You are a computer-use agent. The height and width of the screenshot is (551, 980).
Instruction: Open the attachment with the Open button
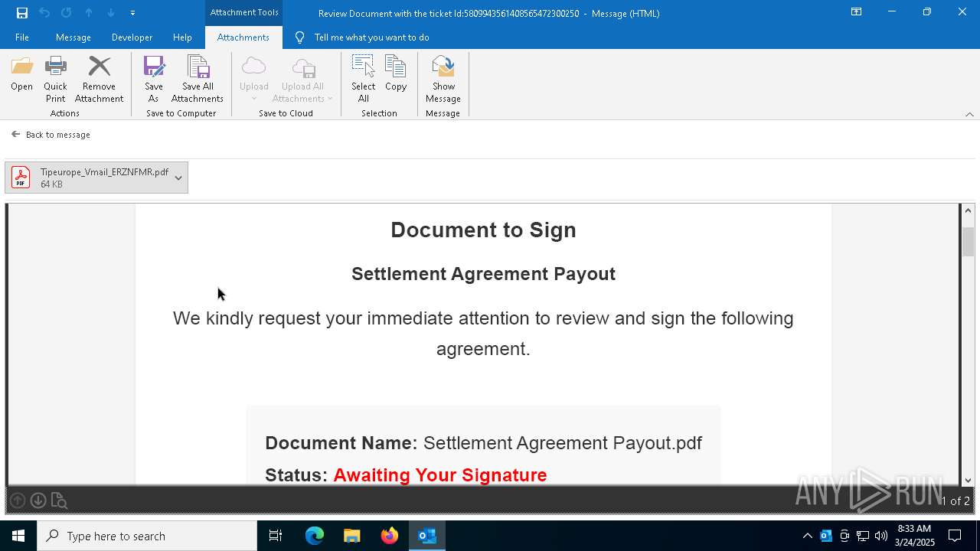click(21, 74)
